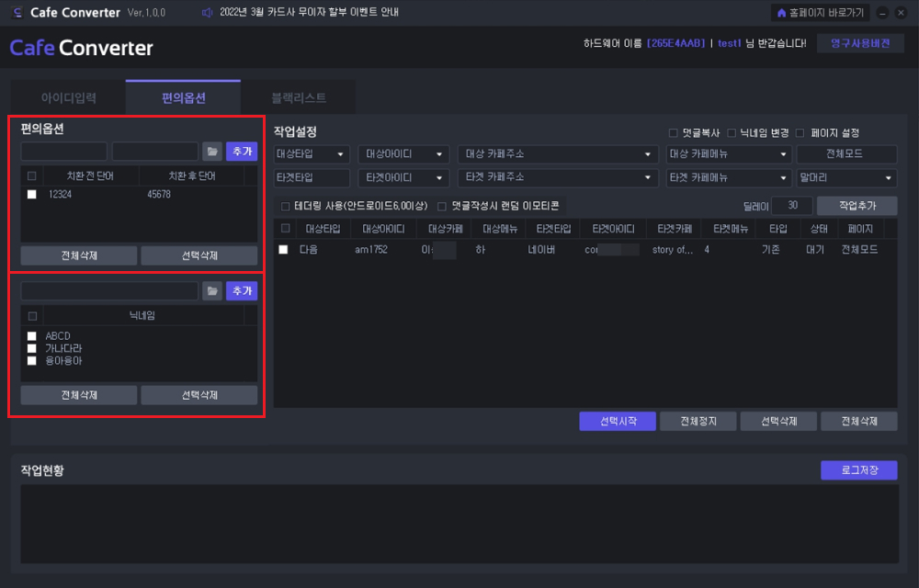Close the Cafe Converter window
Screen dimensions: 919x588
pyautogui.click(x=901, y=12)
